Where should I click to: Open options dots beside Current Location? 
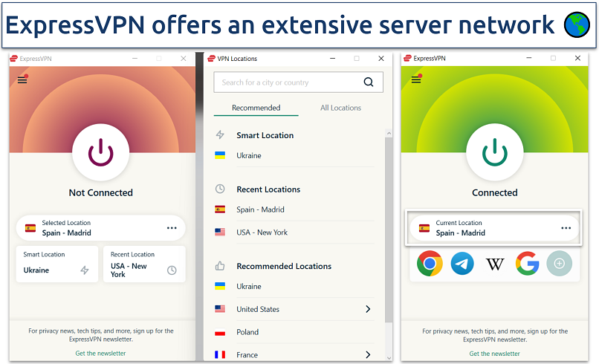(x=566, y=228)
